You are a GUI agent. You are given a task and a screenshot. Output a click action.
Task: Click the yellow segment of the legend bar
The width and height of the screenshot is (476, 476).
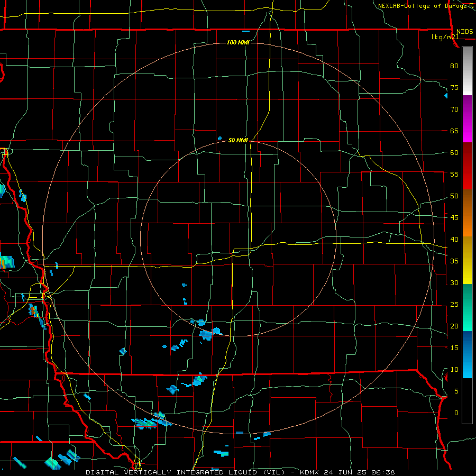(467, 260)
